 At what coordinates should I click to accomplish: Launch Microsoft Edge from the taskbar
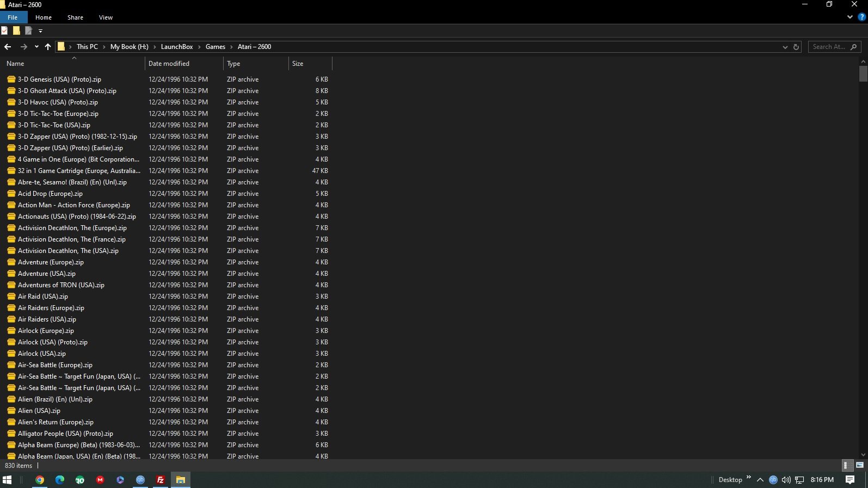point(60,480)
